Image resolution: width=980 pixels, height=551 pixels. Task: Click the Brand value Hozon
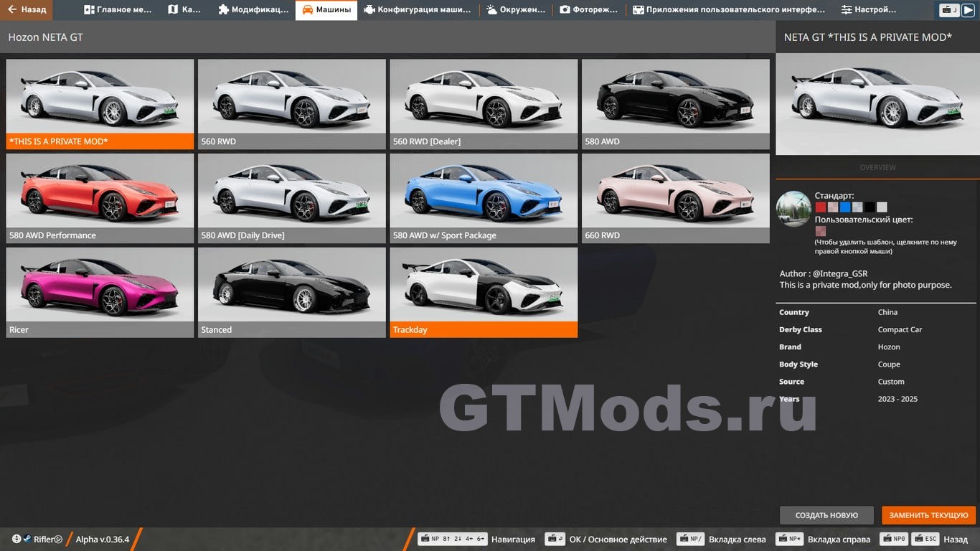[889, 347]
